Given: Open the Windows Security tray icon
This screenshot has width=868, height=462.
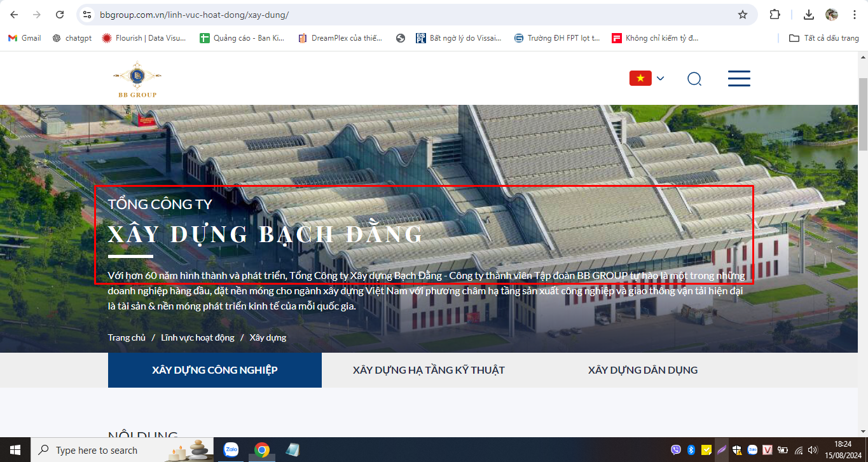Looking at the screenshot, I should [737, 450].
